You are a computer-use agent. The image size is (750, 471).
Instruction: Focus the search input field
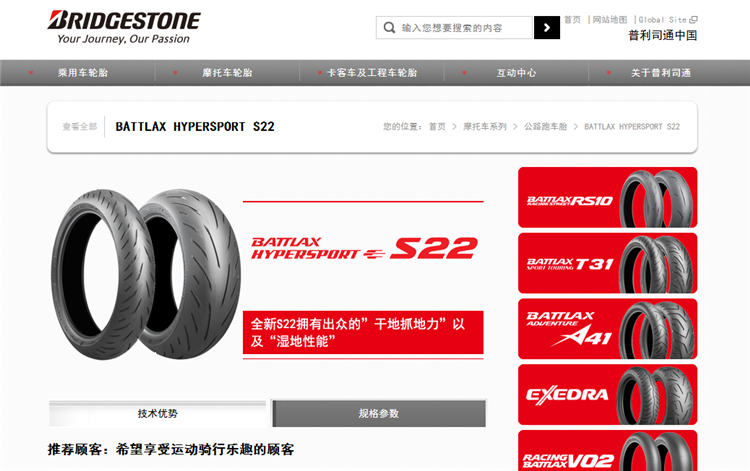pyautogui.click(x=464, y=28)
